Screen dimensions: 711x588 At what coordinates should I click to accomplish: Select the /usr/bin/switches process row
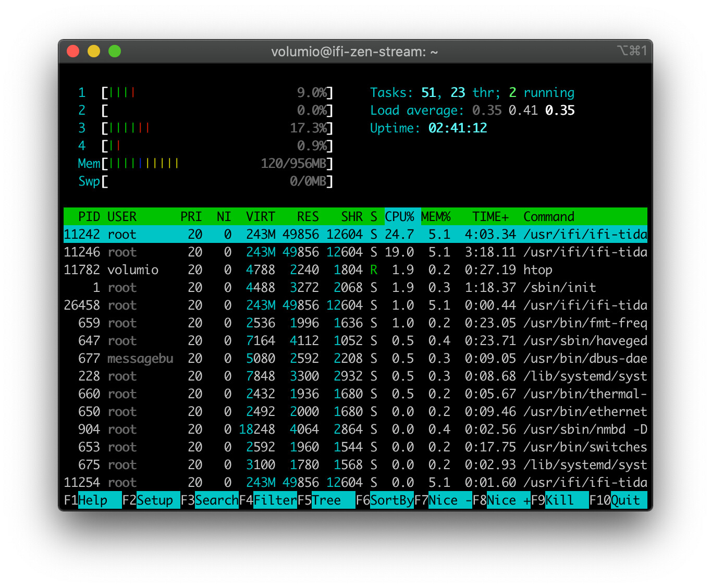(355, 447)
